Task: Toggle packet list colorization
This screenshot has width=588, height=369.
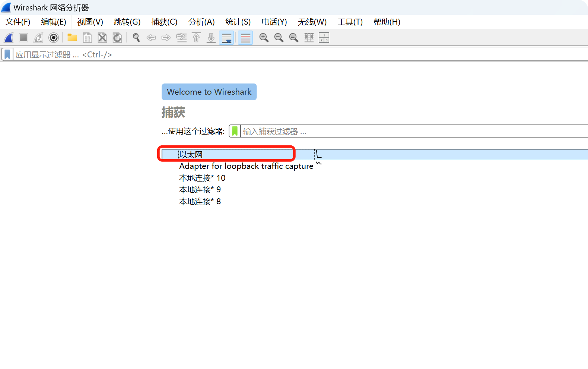Action: point(245,38)
